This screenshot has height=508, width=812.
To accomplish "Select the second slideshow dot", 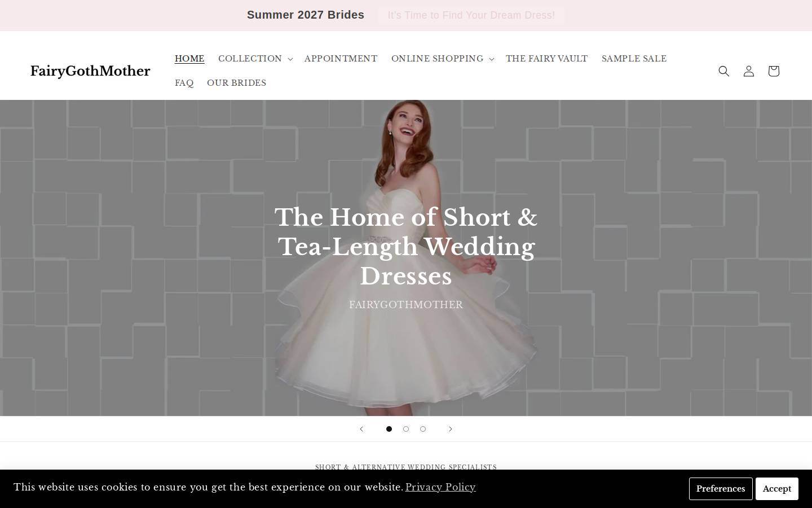I will 406,429.
